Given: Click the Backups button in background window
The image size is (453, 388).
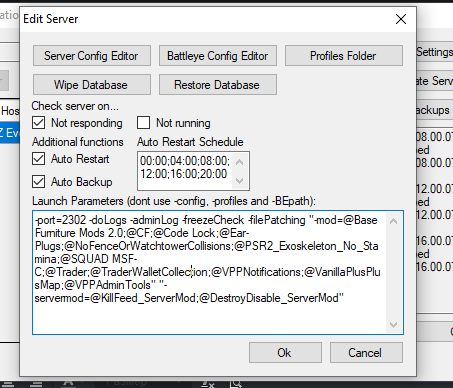Looking at the screenshot, I should pyautogui.click(x=434, y=110).
